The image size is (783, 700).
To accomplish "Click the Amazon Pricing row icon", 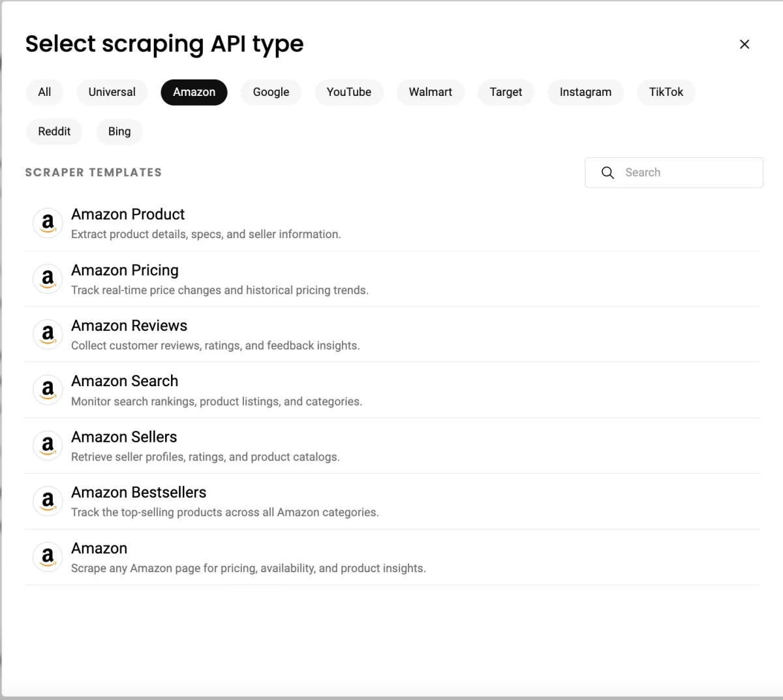I will coord(48,279).
